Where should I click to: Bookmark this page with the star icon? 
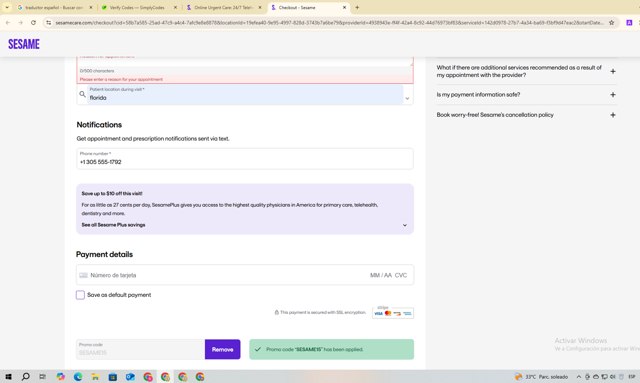point(611,23)
